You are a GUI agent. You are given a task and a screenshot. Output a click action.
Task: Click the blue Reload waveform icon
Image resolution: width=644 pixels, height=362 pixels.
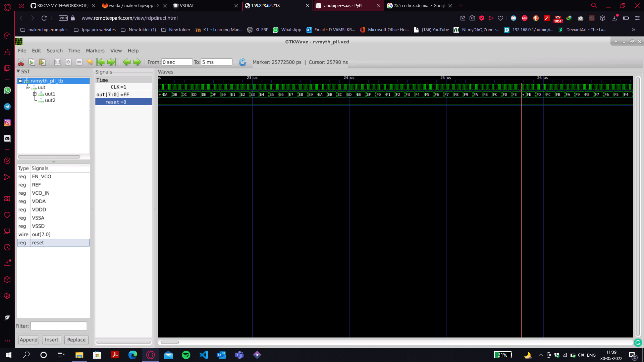(243, 62)
